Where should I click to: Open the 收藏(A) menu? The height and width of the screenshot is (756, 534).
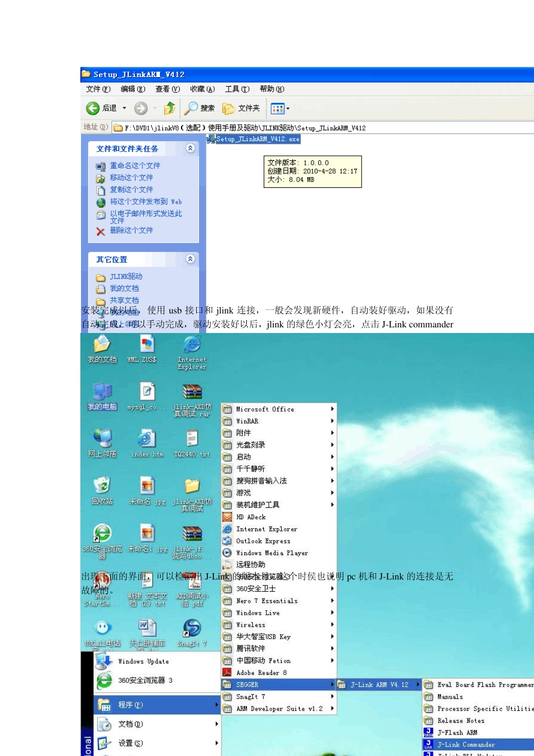point(202,89)
